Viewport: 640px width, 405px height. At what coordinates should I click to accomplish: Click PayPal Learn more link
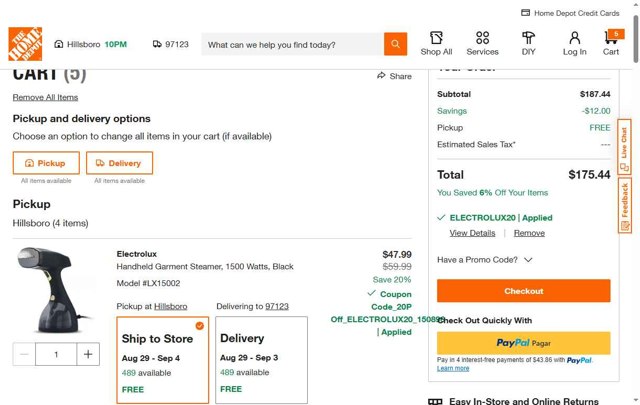[453, 368]
